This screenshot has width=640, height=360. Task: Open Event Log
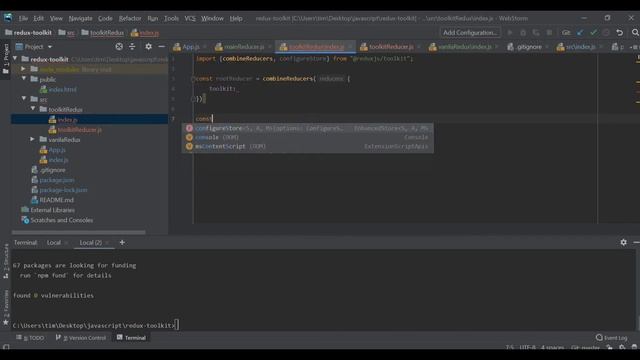point(611,338)
